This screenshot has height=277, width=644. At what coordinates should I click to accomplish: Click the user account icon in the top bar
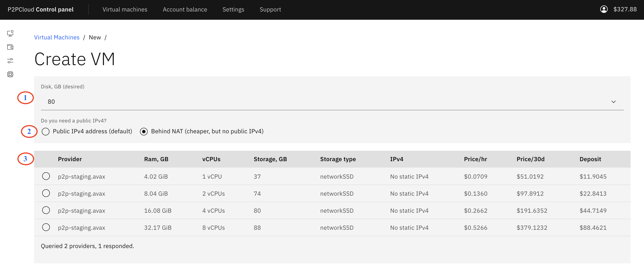click(x=604, y=9)
